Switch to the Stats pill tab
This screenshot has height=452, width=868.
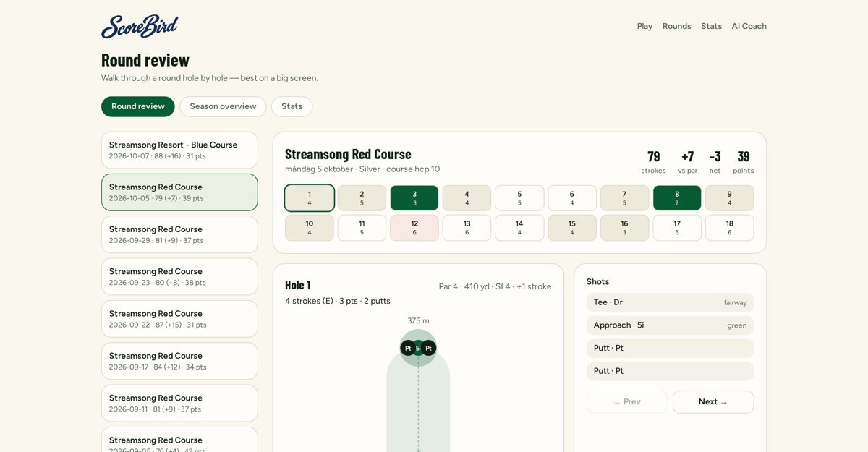click(x=292, y=106)
